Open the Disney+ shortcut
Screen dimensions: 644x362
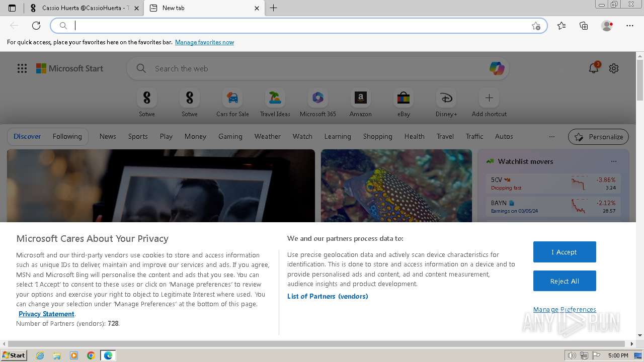pos(446,102)
